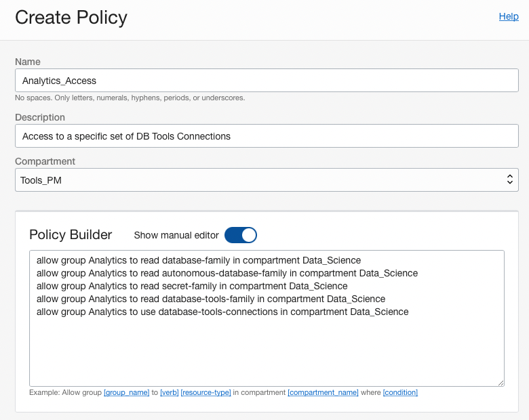The width and height of the screenshot is (529, 420).
Task: Open the [condition] example link
Action: [x=400, y=393]
